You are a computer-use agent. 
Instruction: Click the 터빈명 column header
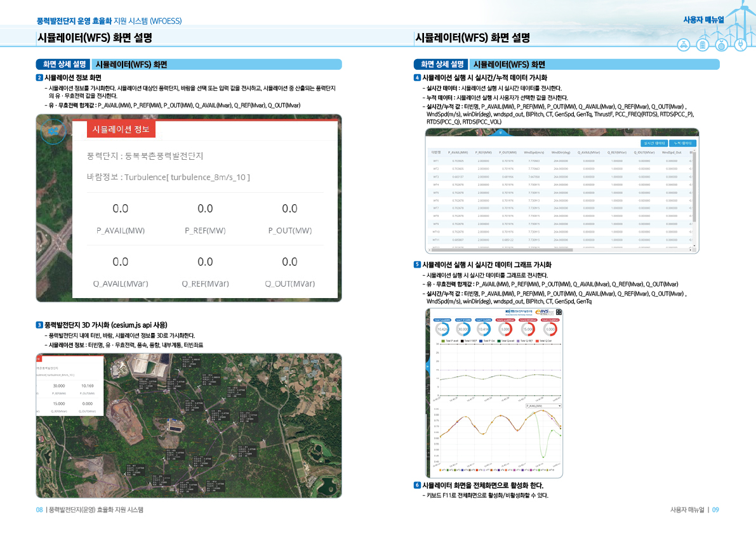coord(436,152)
